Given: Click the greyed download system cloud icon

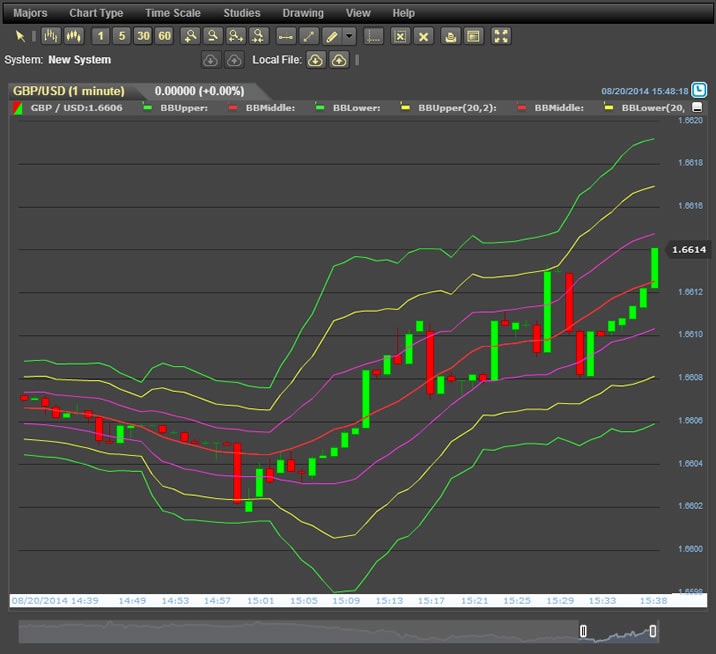Looking at the screenshot, I should tap(211, 60).
